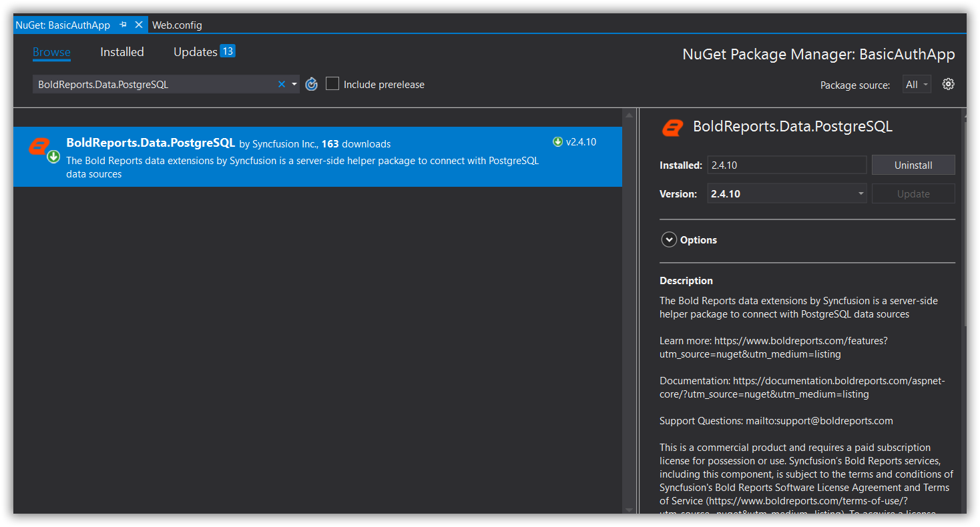Click the Uninstall button
980x527 pixels.
click(x=913, y=165)
